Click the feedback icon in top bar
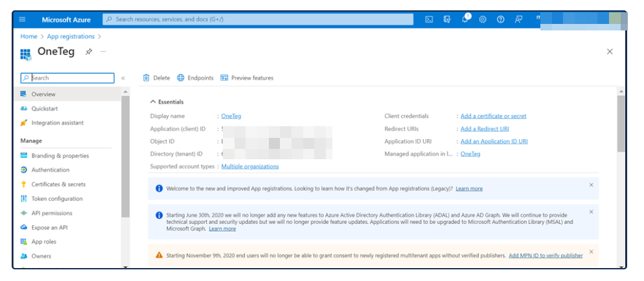 point(519,19)
